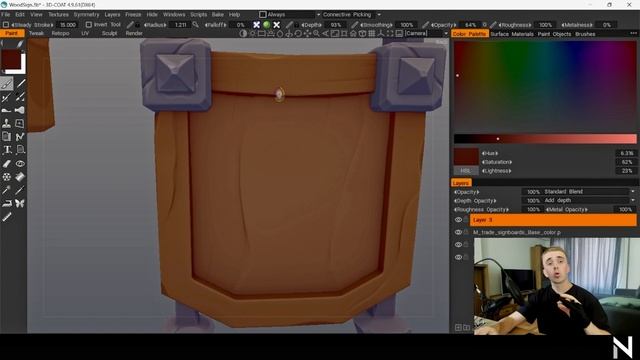Open the Brushes panel tab
This screenshot has height=360, width=640.
coord(585,34)
